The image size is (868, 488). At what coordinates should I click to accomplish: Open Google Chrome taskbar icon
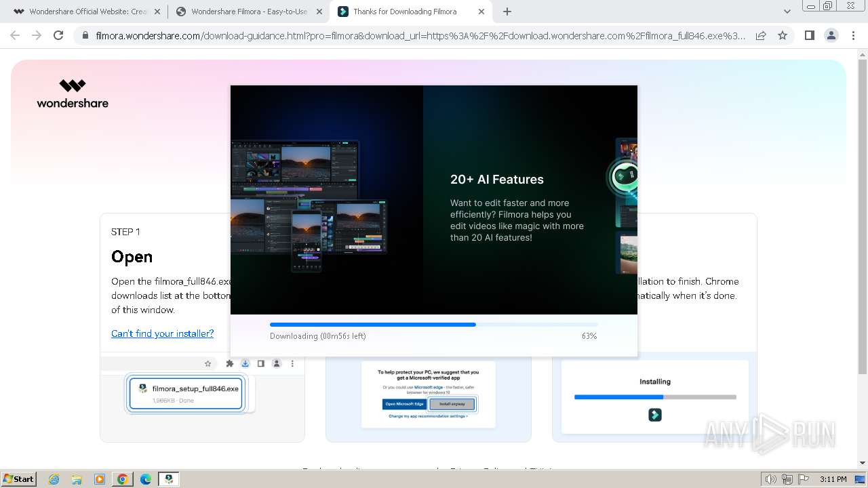click(123, 479)
